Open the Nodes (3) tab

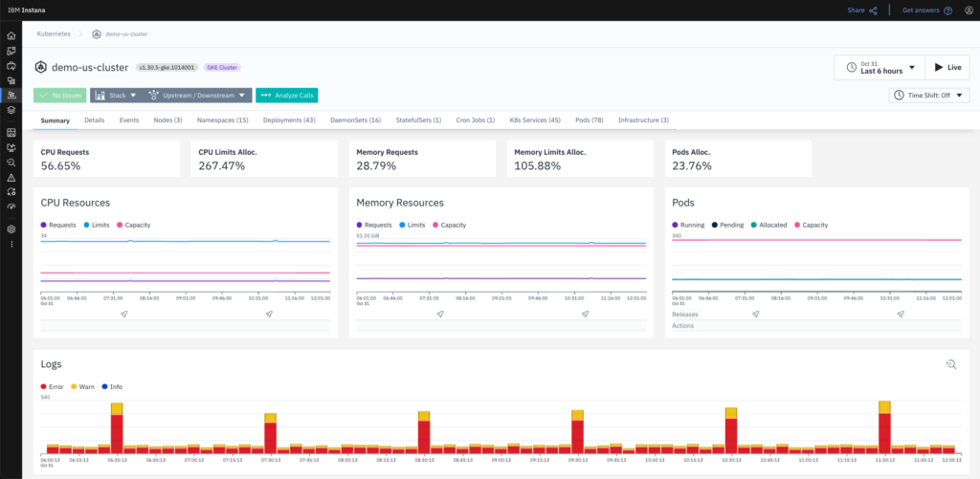pos(168,120)
